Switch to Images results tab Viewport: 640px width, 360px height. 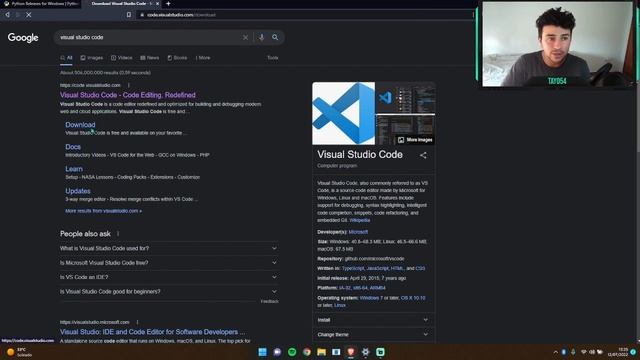pos(92,58)
